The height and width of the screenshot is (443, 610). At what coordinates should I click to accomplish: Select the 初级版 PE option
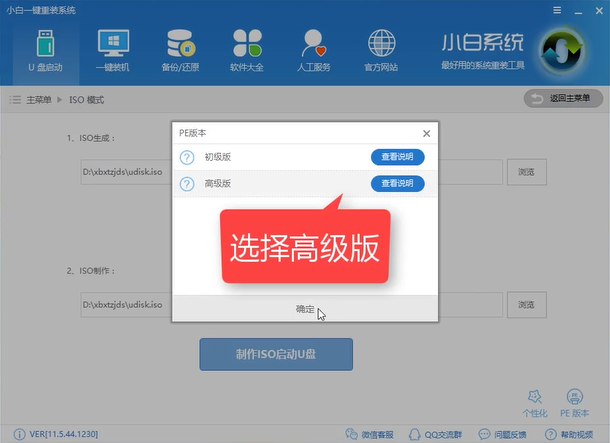pyautogui.click(x=217, y=157)
